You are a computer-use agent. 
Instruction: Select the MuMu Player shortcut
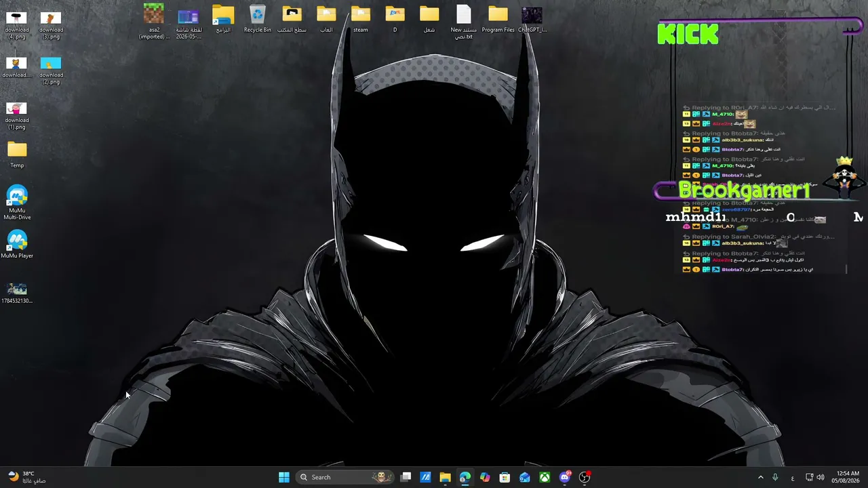[x=17, y=245]
